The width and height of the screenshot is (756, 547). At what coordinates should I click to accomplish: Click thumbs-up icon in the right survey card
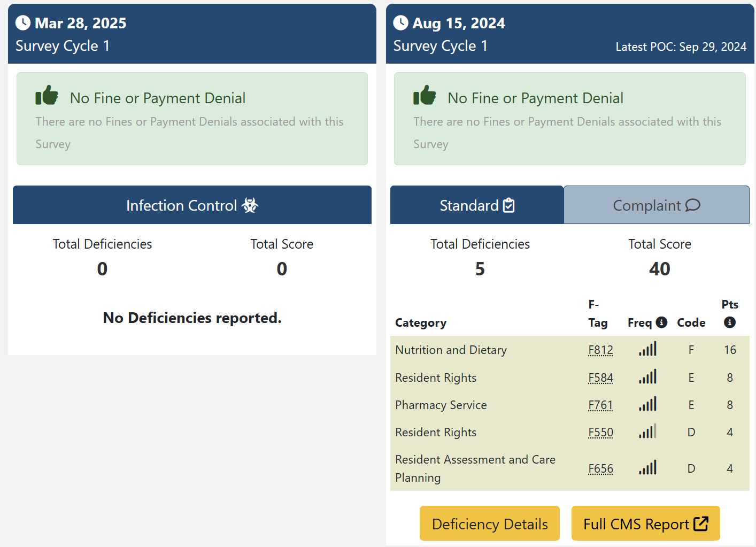click(x=425, y=96)
